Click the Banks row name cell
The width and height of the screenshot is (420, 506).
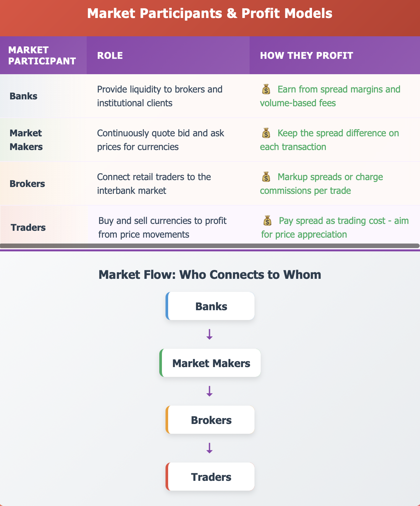pyautogui.click(x=24, y=96)
